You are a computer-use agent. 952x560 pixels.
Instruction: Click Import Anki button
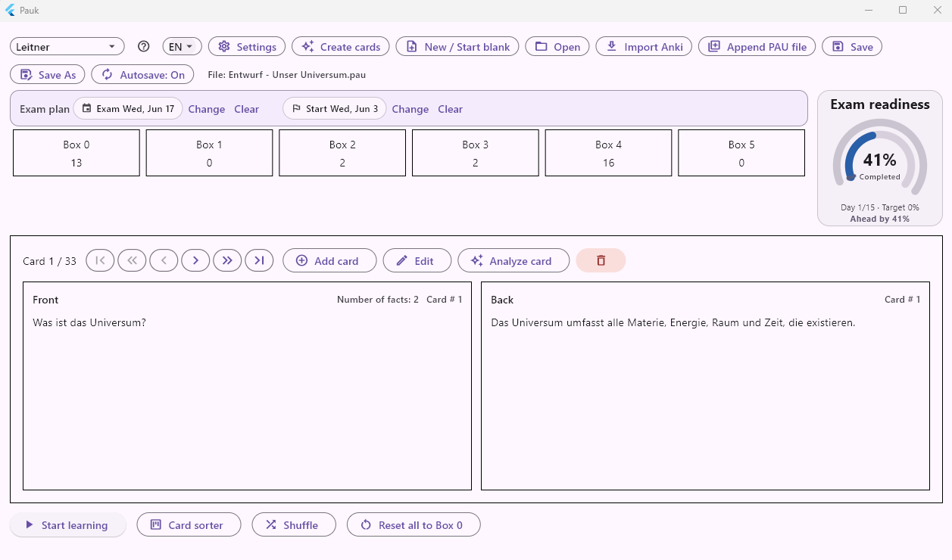[x=644, y=46]
